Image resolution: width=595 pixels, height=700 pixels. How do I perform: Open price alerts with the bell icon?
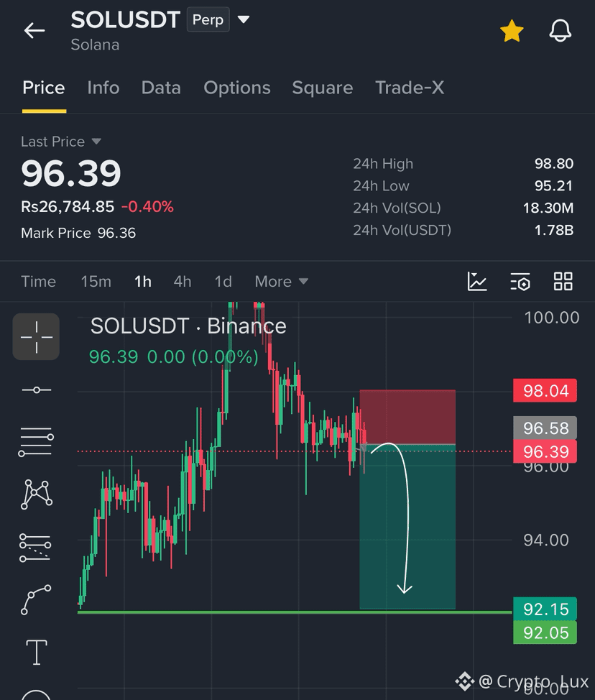560,31
